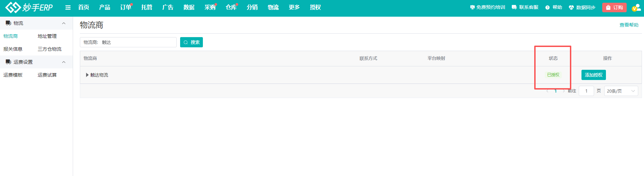Click the 妙手ERP logo
Viewport: 644px width, 176px height.
click(x=29, y=7)
